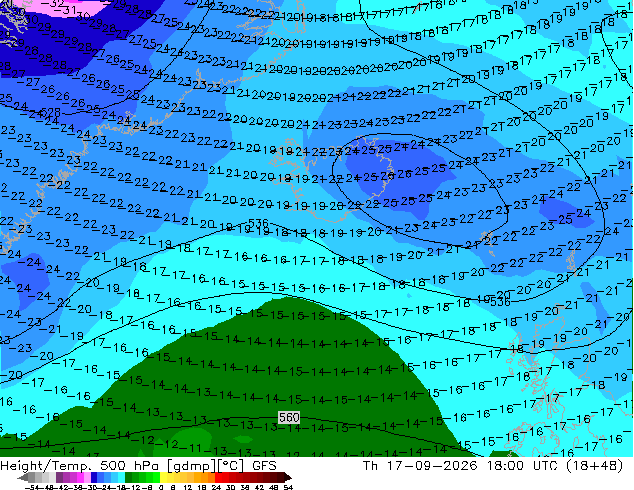Image resolution: width=634 pixels, height=490 pixels.
Task: Click the boxed 560 contour label
Action: point(289,417)
